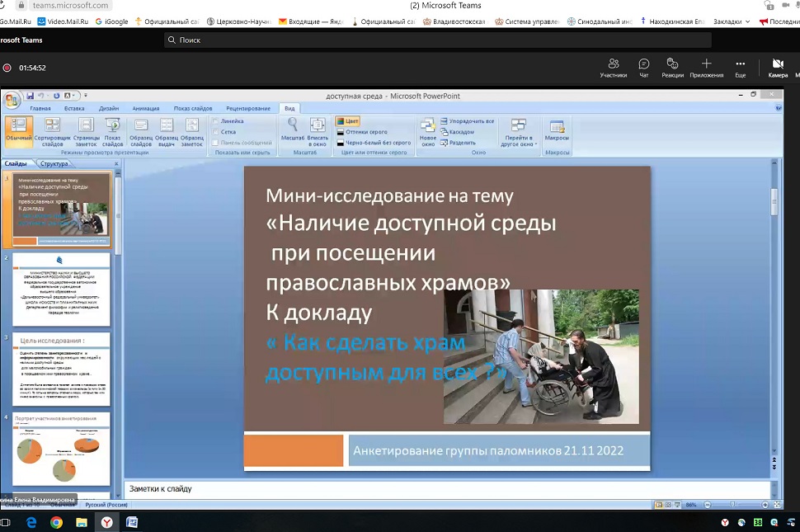
Task: Enable the Линейка checkbox
Action: [216, 121]
